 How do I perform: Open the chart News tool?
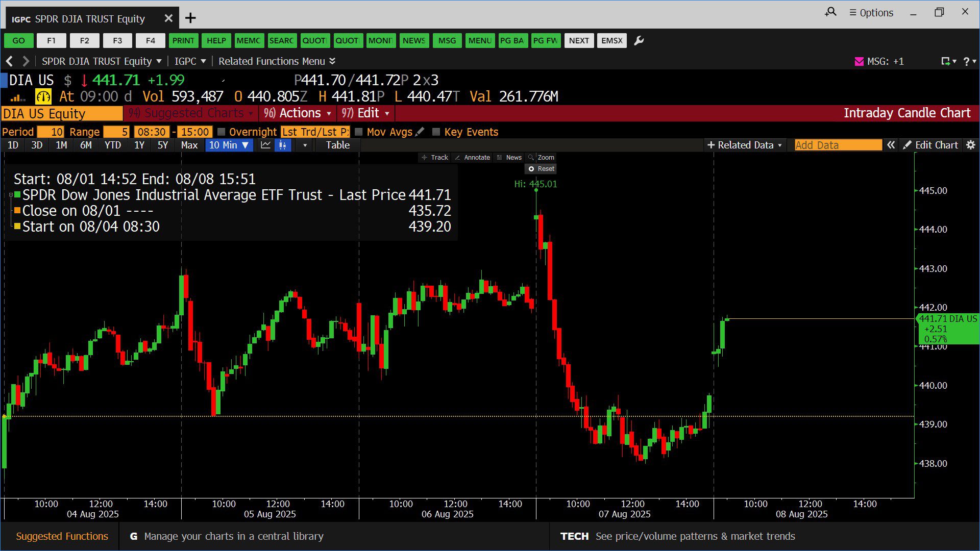(x=509, y=158)
